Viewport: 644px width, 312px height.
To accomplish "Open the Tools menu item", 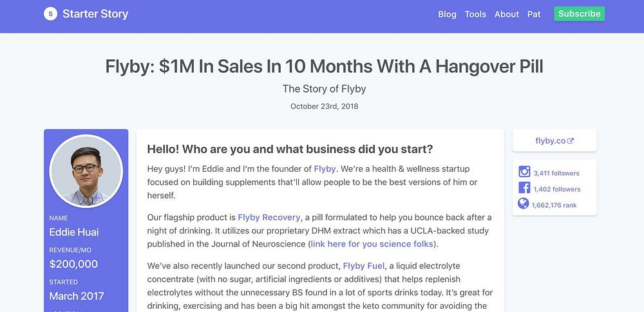I will [x=475, y=14].
